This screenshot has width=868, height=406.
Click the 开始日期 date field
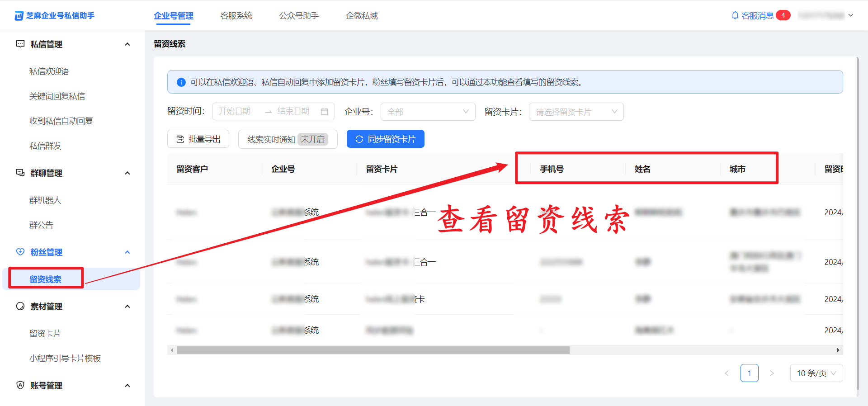point(235,111)
